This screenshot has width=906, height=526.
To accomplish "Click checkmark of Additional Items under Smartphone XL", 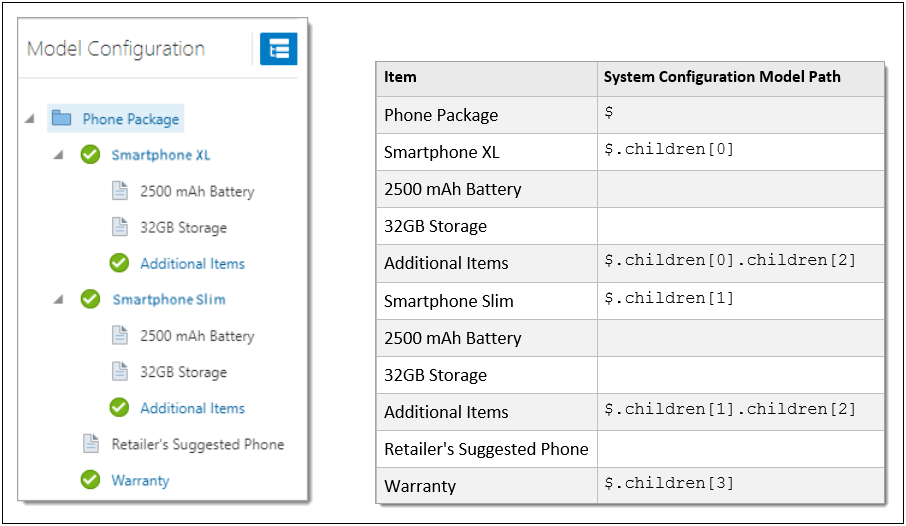I will [120, 263].
